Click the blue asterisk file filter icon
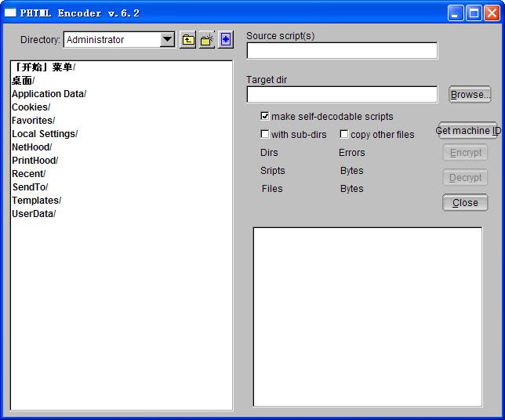This screenshot has width=505, height=420. pos(226,40)
